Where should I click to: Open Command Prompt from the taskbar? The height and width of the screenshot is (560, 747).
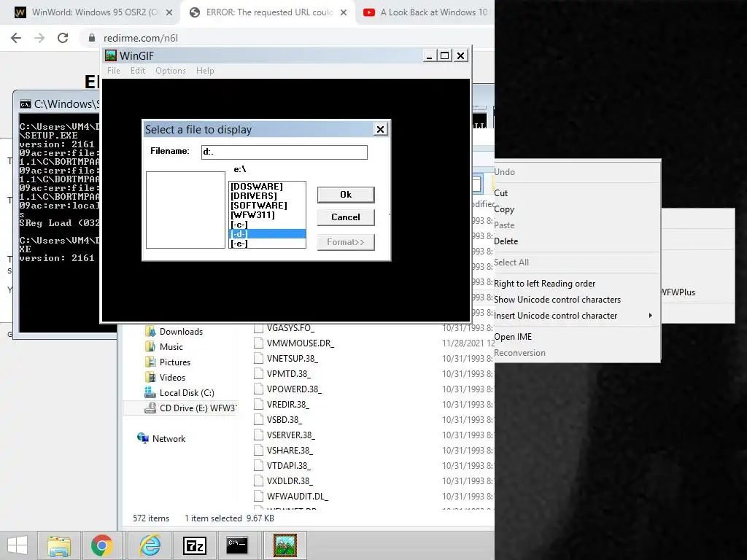(x=237, y=545)
